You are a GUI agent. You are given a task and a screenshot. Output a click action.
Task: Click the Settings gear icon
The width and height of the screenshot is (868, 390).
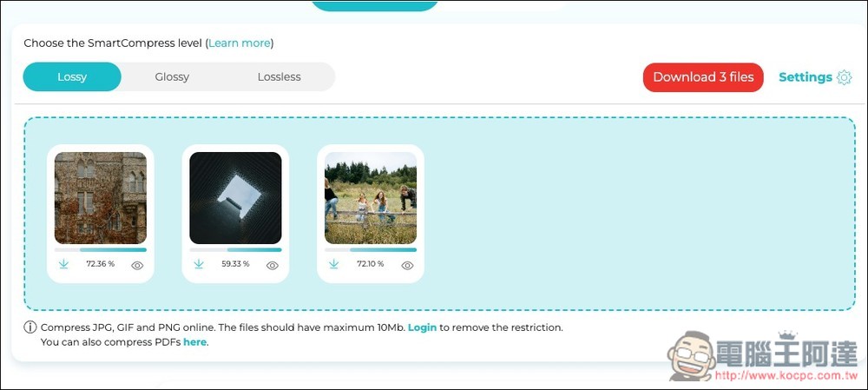tap(845, 77)
